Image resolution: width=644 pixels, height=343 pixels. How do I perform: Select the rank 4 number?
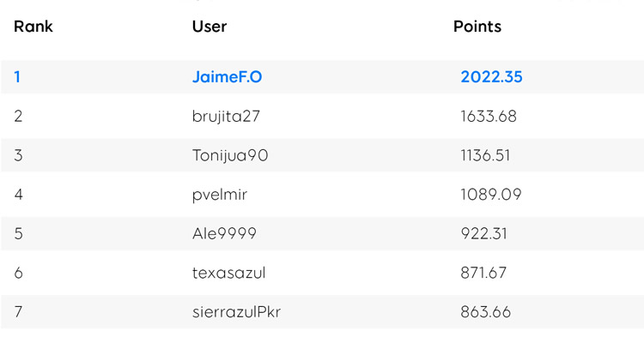(x=19, y=195)
